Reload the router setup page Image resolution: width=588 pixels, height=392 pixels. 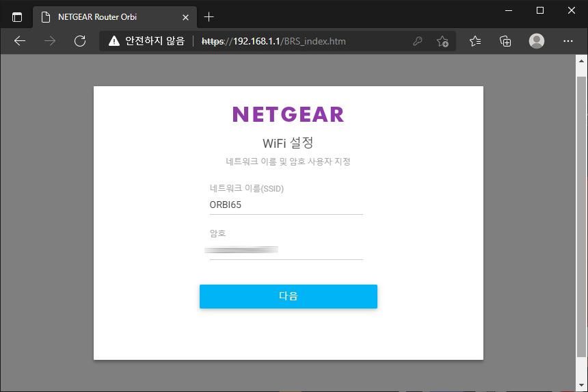point(80,41)
